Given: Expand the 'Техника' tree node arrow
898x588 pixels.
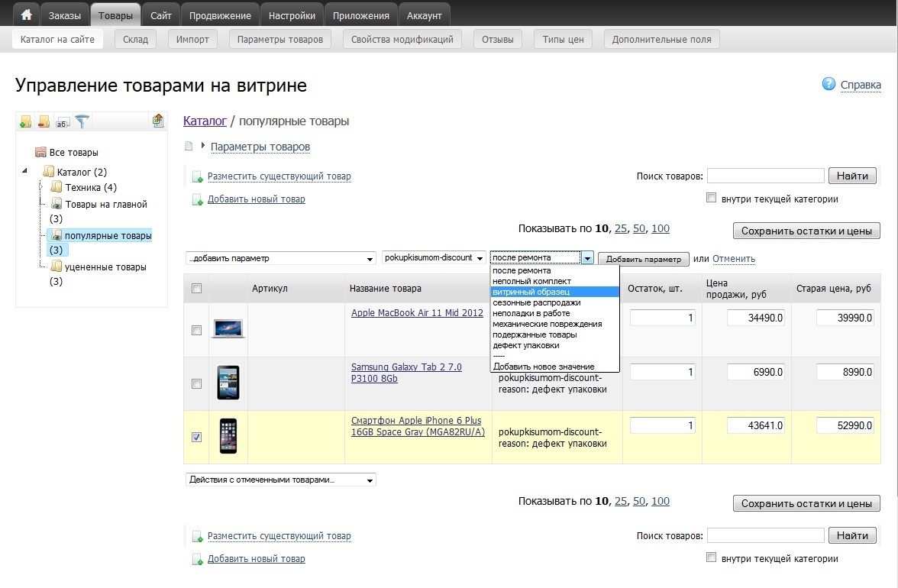Looking at the screenshot, I should pyautogui.click(x=40, y=186).
